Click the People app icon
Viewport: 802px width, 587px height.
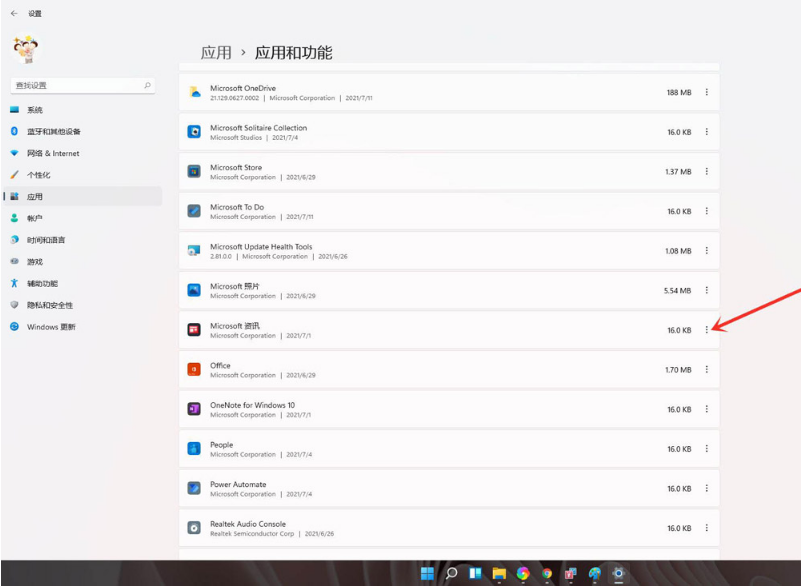tap(194, 448)
